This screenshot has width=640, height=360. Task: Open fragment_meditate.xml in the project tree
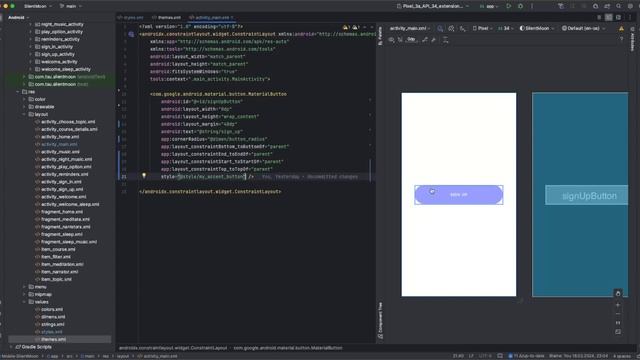point(65,219)
